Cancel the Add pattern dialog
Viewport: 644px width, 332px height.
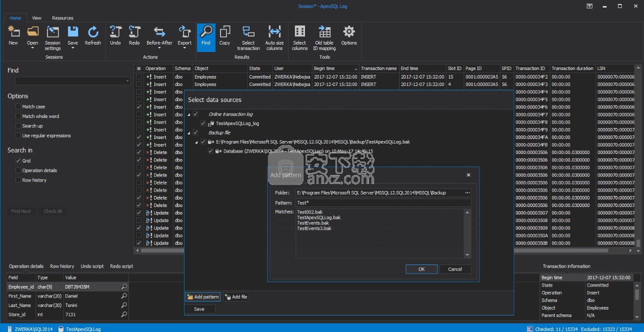455,269
